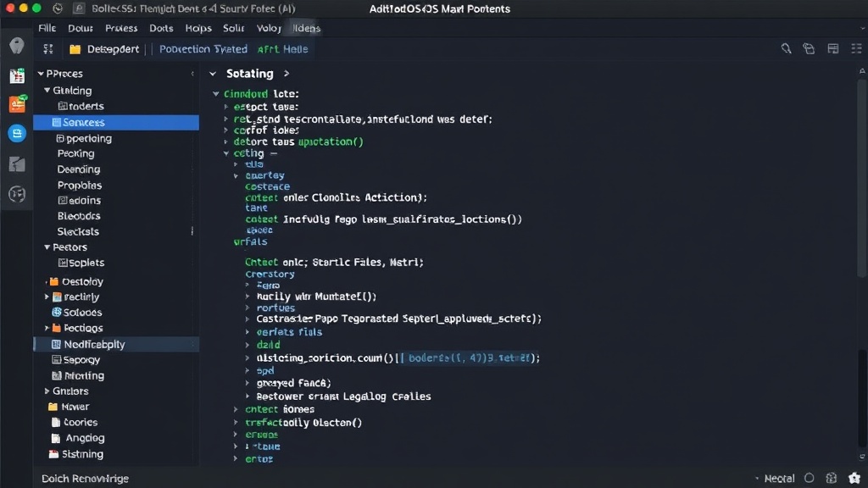Click the upictation() green code text

pyautogui.click(x=331, y=141)
